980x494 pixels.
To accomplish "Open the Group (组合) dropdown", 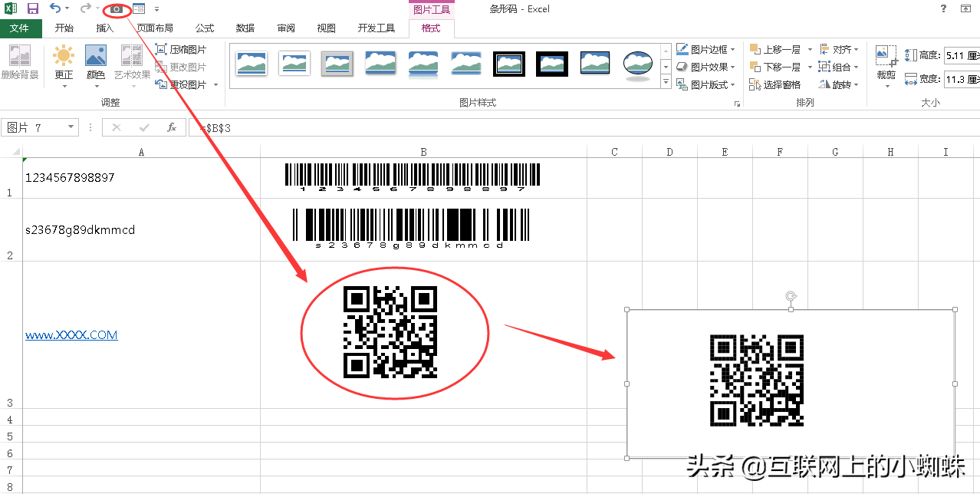I will [840, 67].
